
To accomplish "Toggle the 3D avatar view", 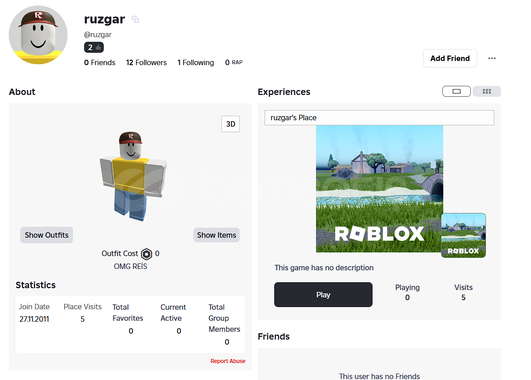I will pyautogui.click(x=230, y=124).
